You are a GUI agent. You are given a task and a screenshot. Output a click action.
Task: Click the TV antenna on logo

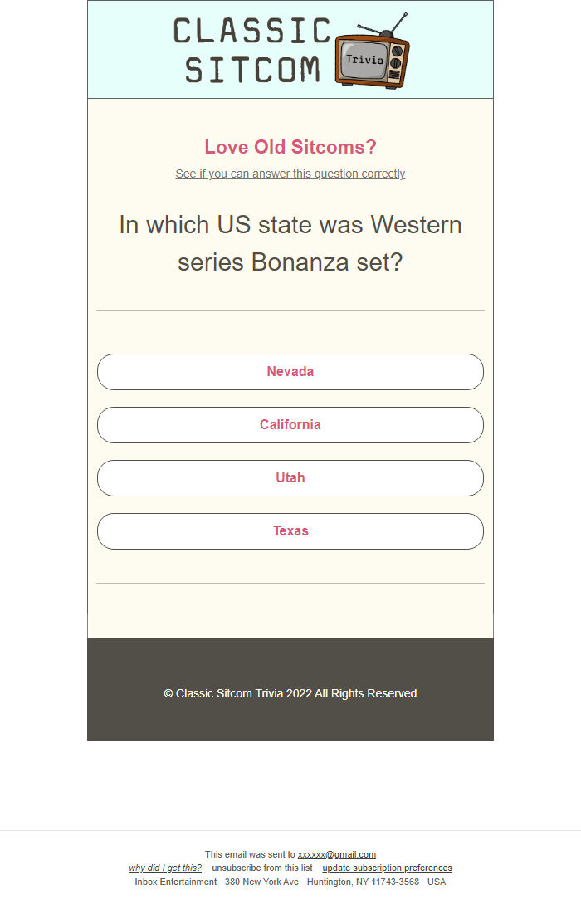tap(383, 25)
